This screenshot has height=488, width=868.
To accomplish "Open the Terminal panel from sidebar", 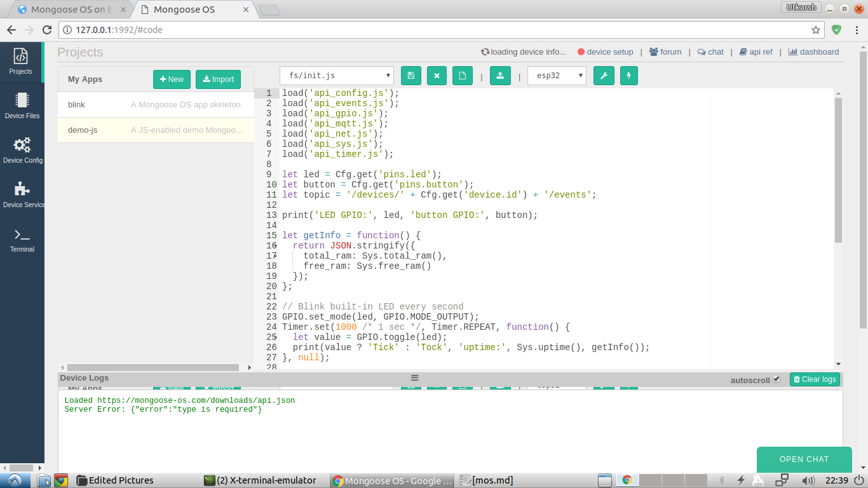I will click(x=22, y=240).
